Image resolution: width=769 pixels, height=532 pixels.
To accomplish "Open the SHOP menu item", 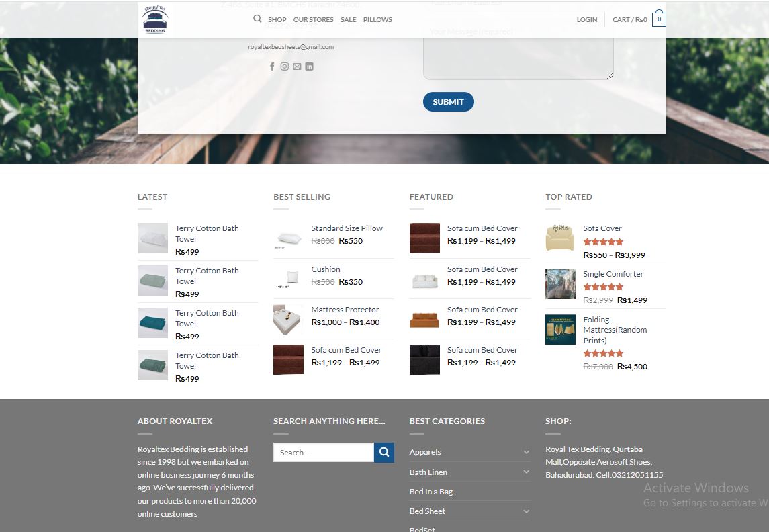I will coord(277,19).
